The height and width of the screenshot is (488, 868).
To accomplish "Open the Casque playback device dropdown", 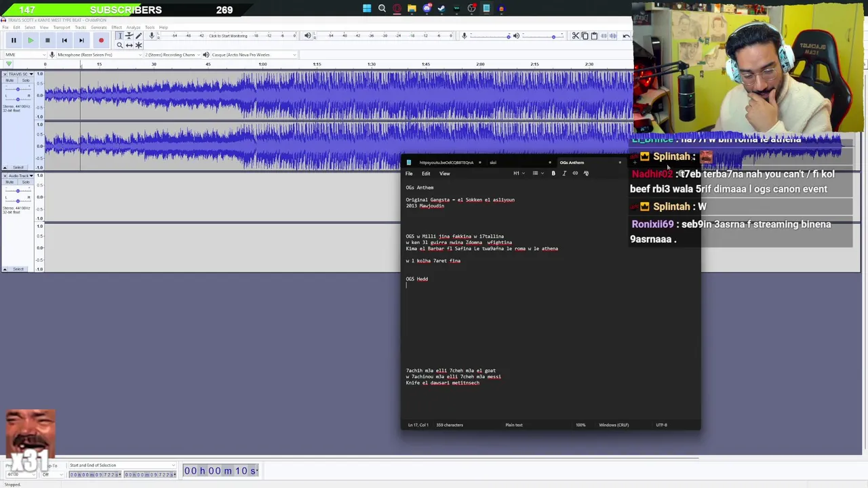I will click(254, 55).
